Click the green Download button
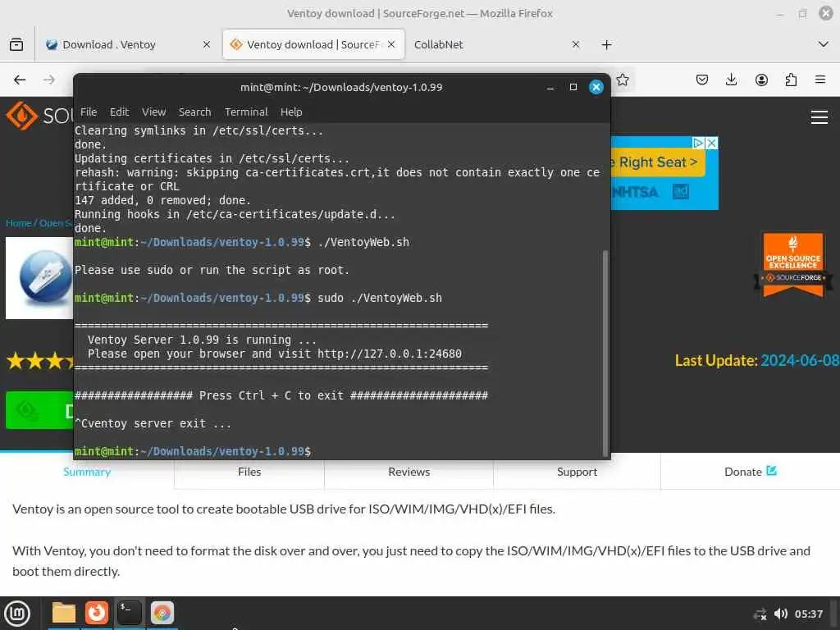Image resolution: width=840 pixels, height=630 pixels. click(x=39, y=410)
